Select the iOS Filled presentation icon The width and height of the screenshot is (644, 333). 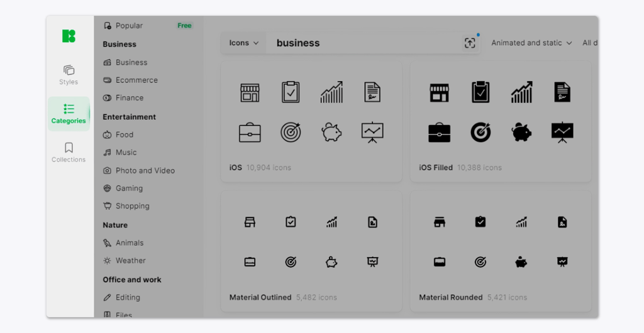pos(562,132)
